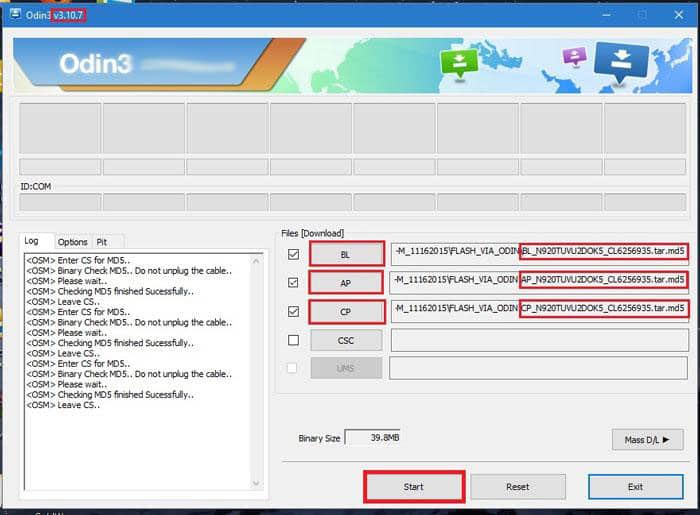Click the first ID:COM port slot
Viewport: 700px width, 515px height.
[60, 202]
